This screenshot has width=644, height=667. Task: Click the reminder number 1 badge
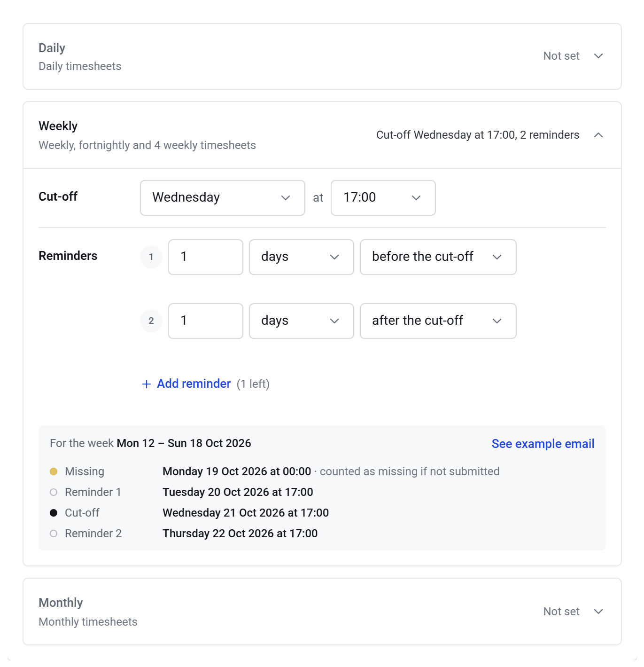pyautogui.click(x=151, y=257)
